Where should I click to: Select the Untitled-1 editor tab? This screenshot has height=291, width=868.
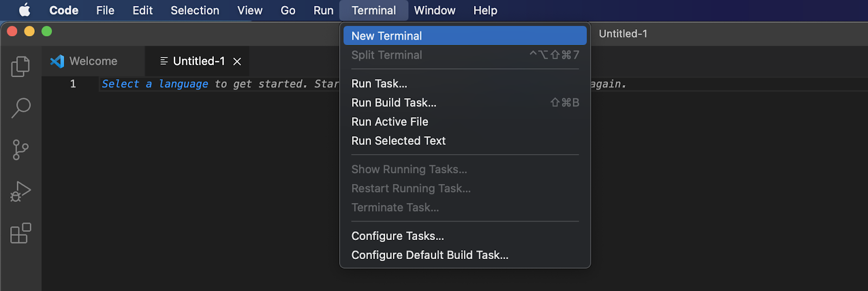click(198, 61)
